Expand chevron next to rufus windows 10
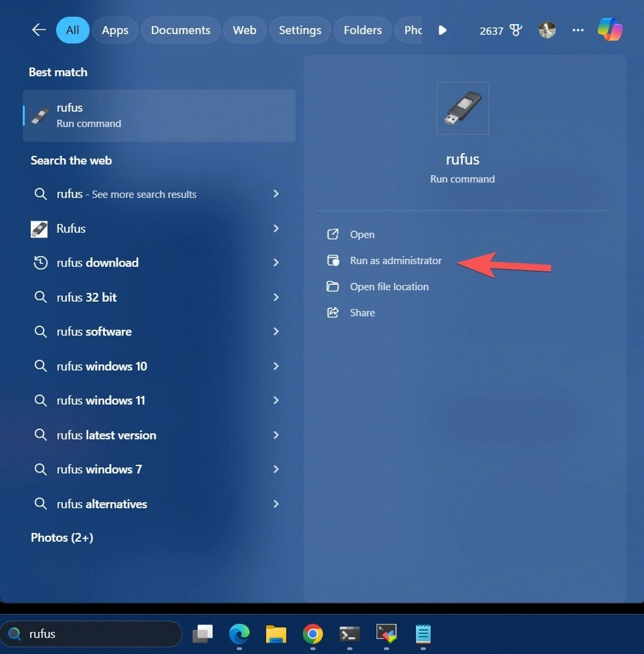644x654 pixels. click(276, 366)
